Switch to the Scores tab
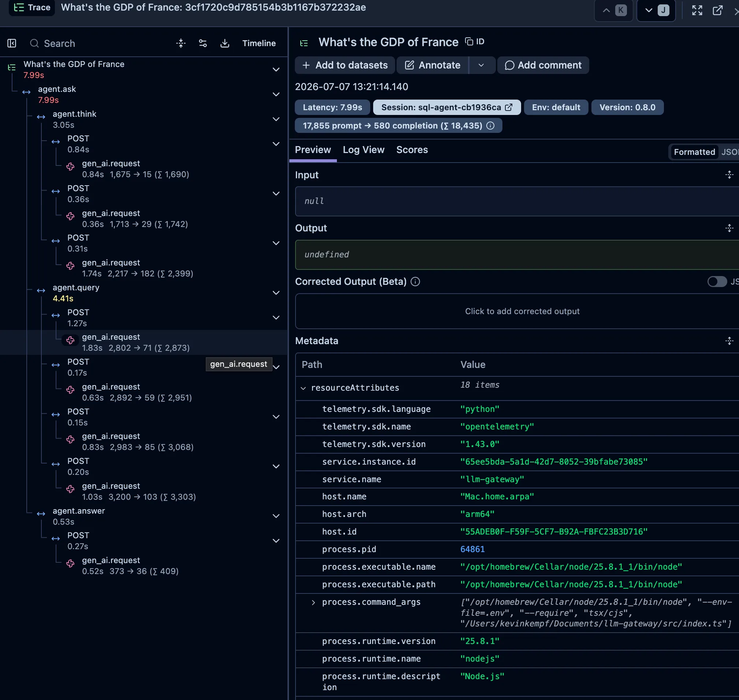The image size is (739, 700). click(412, 150)
